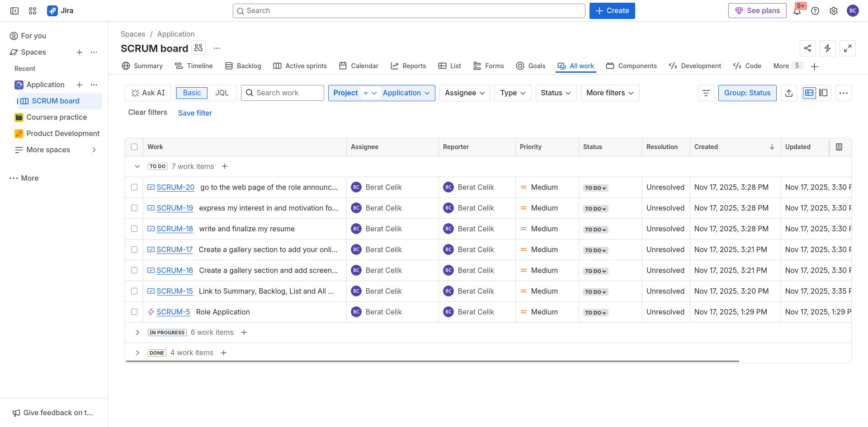Switch to the Backlog tab
Image resolution: width=868 pixels, height=427 pixels.
[243, 66]
